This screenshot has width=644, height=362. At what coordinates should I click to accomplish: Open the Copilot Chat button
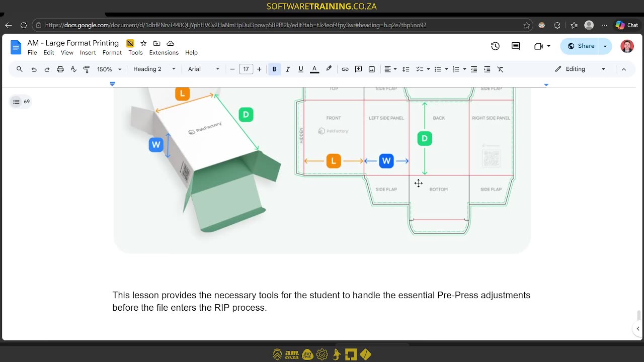[627, 25]
